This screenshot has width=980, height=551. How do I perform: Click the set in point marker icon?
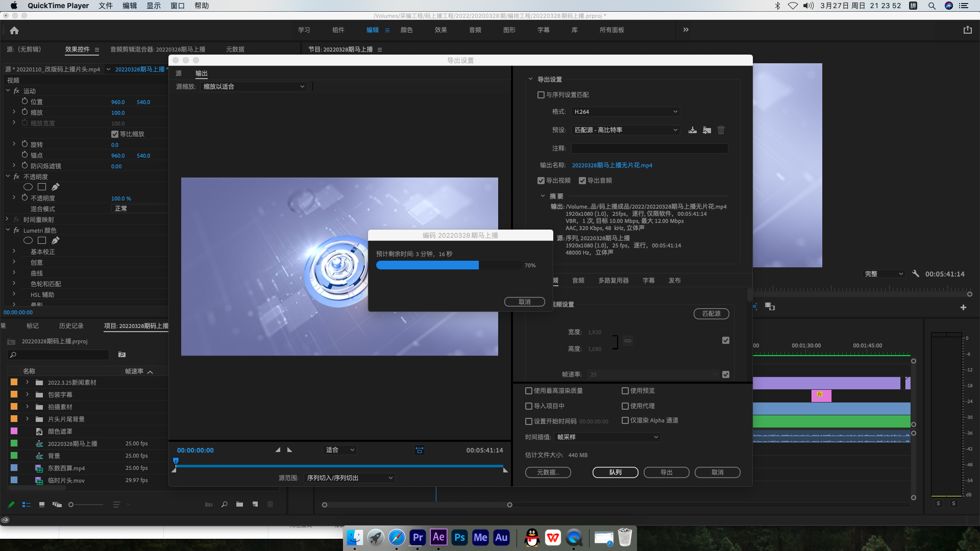[x=278, y=450]
